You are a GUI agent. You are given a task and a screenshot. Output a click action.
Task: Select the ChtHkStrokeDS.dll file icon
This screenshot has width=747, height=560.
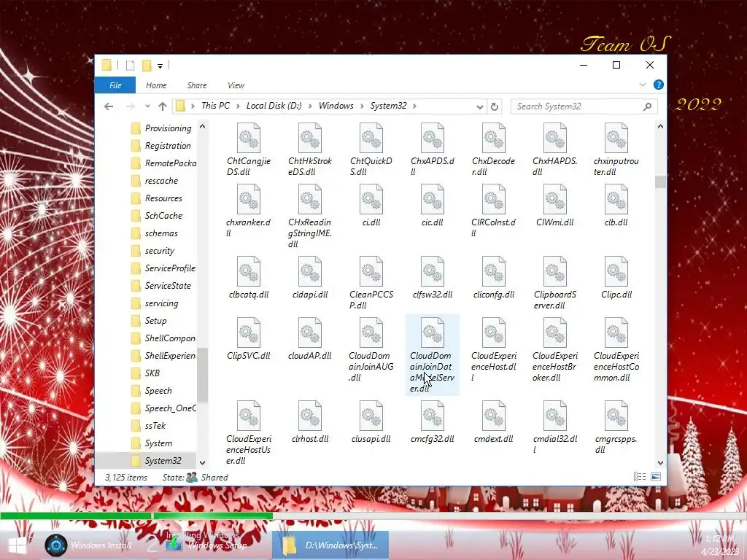tap(310, 138)
